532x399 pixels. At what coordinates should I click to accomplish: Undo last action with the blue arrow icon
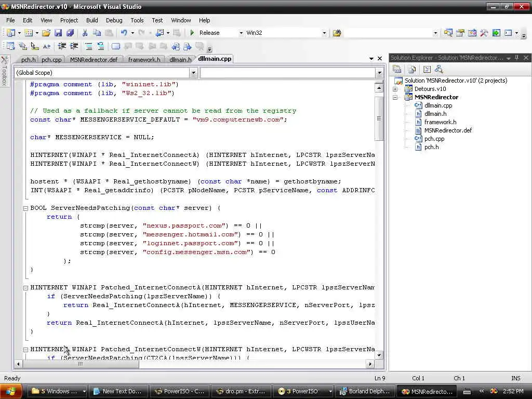pos(124,33)
